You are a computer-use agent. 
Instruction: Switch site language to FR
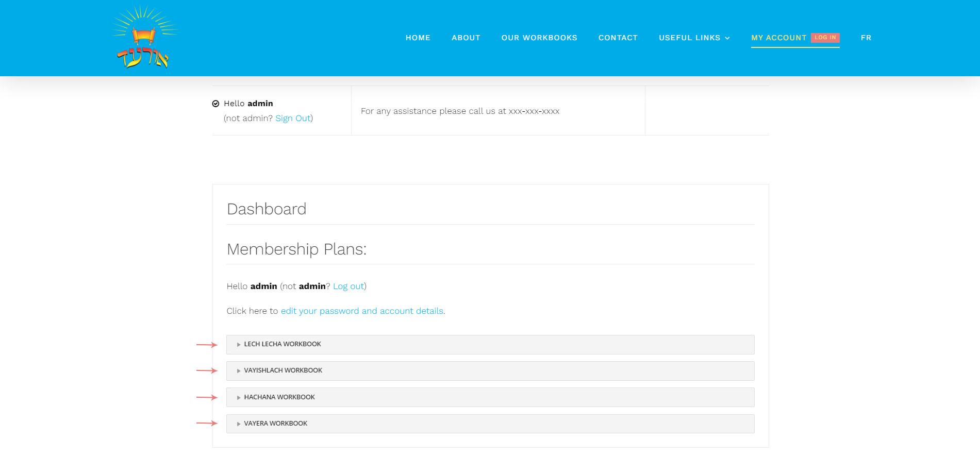coord(866,38)
